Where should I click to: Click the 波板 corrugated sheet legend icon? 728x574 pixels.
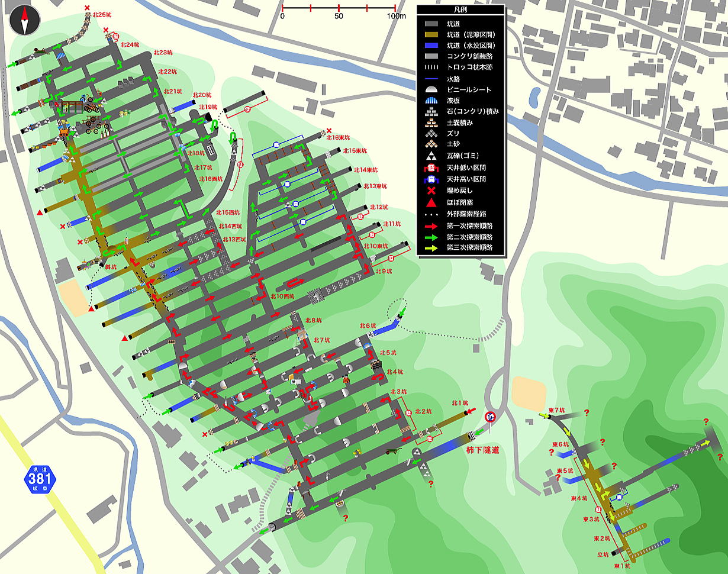click(x=431, y=101)
